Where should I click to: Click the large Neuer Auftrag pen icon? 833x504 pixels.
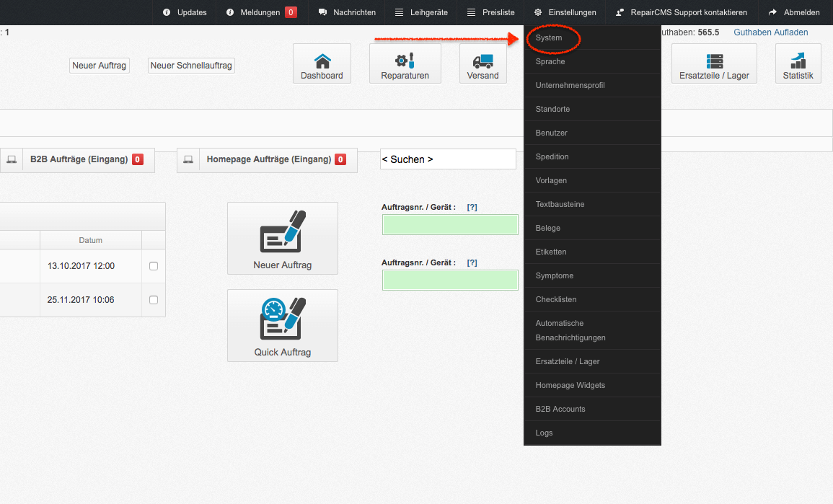point(283,231)
